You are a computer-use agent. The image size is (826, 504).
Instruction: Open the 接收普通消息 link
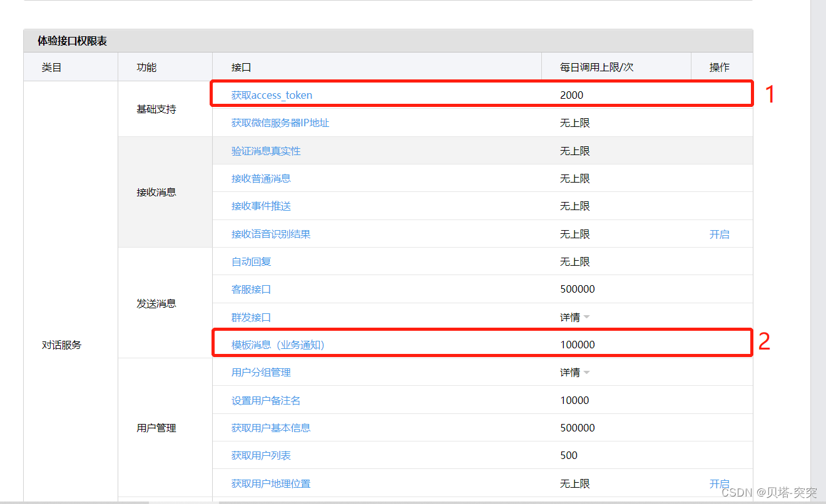point(261,178)
